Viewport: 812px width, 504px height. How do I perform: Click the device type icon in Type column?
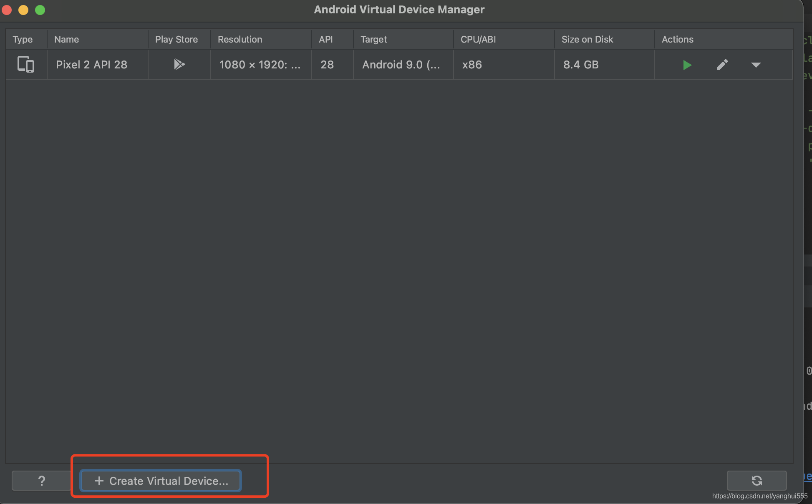(26, 65)
